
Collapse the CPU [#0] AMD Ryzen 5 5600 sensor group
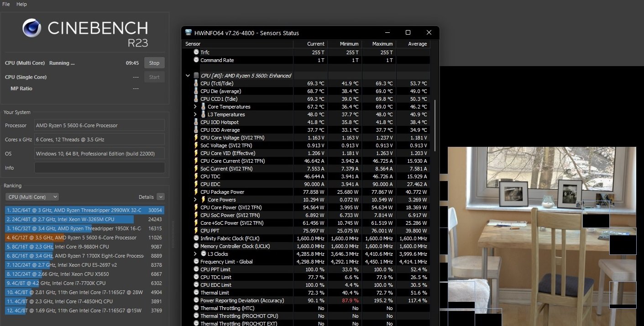point(188,76)
